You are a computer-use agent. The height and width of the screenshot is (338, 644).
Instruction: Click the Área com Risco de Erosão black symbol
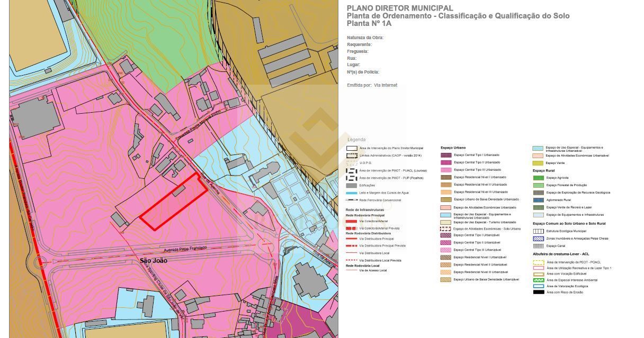(538, 292)
